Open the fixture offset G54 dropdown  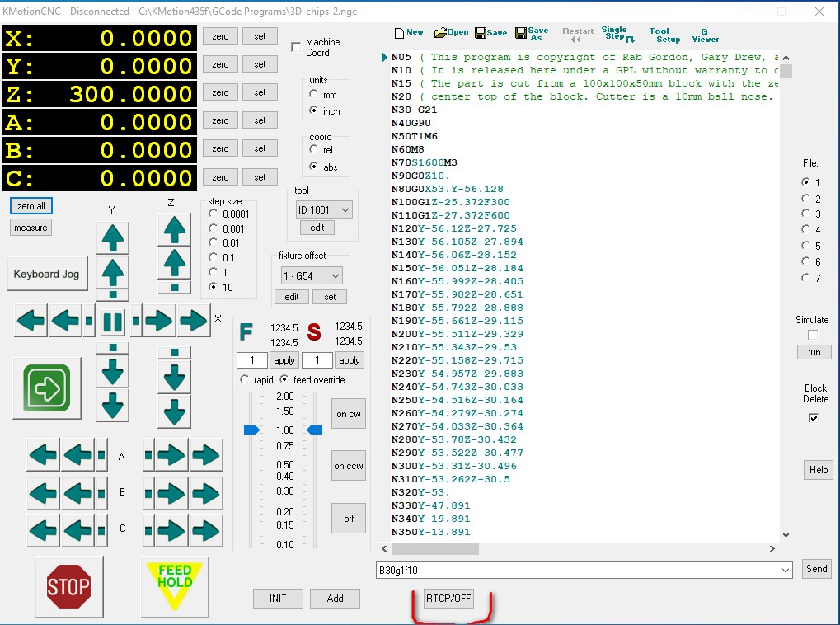click(x=335, y=276)
